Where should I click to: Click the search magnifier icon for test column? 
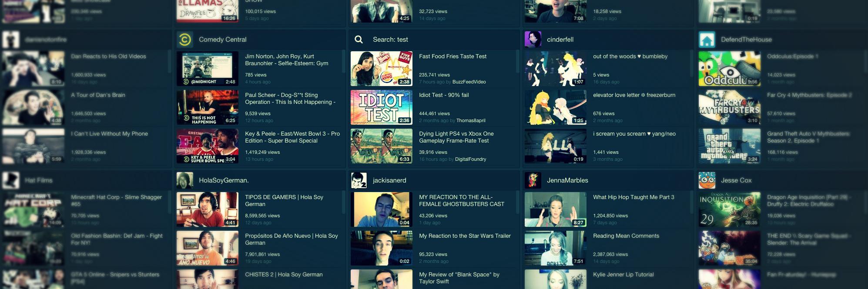359,40
